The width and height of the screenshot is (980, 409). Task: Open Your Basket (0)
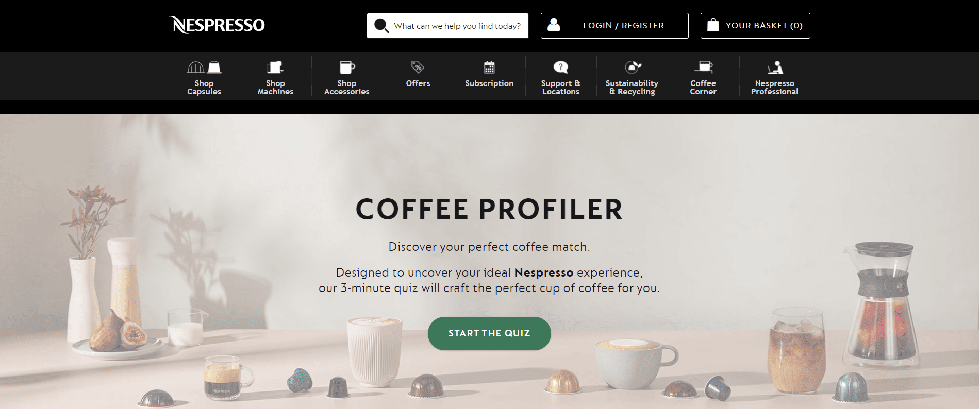(x=755, y=26)
